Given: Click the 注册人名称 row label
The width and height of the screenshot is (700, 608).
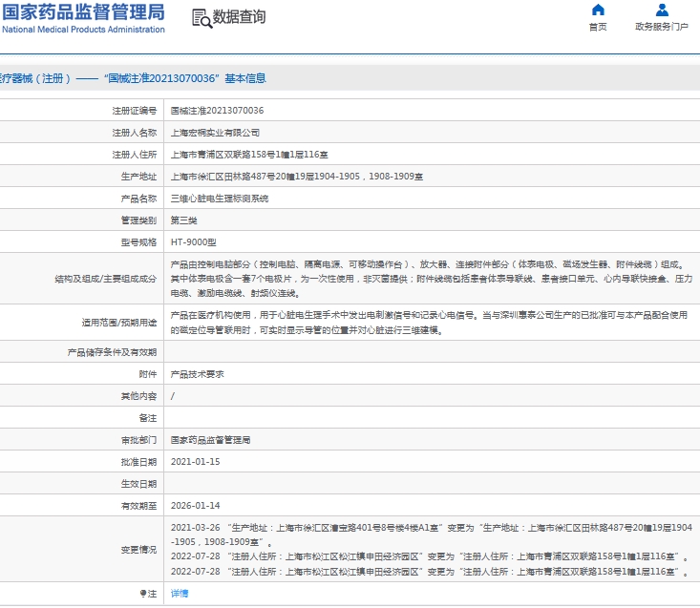Looking at the screenshot, I should tap(135, 133).
